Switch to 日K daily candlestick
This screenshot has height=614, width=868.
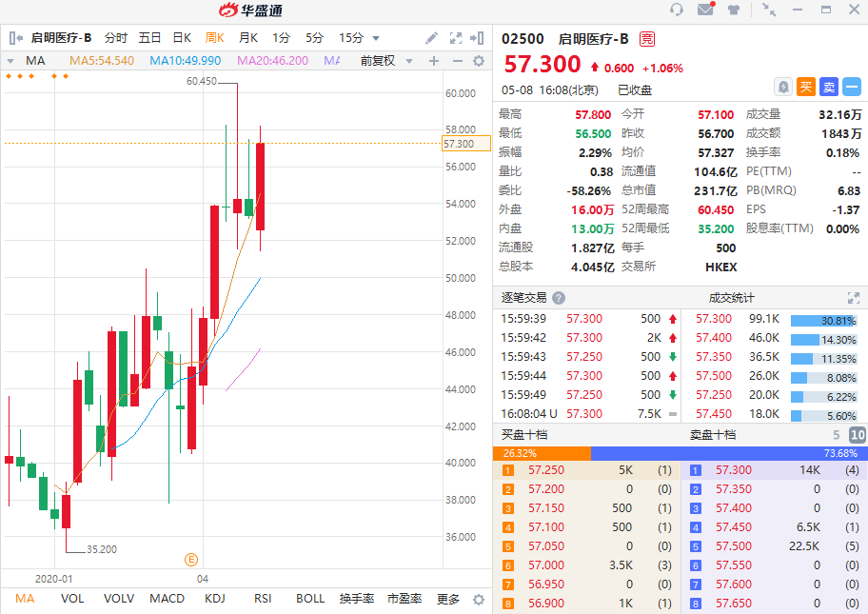coord(182,38)
